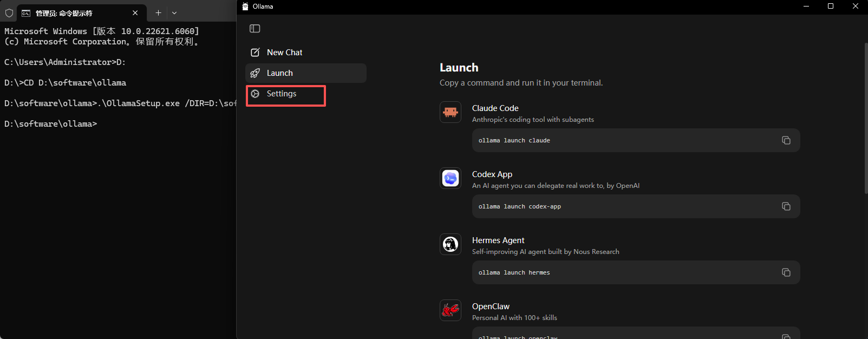Copy the 'ollama launch claude' command
This screenshot has width=868, height=339.
[786, 140]
